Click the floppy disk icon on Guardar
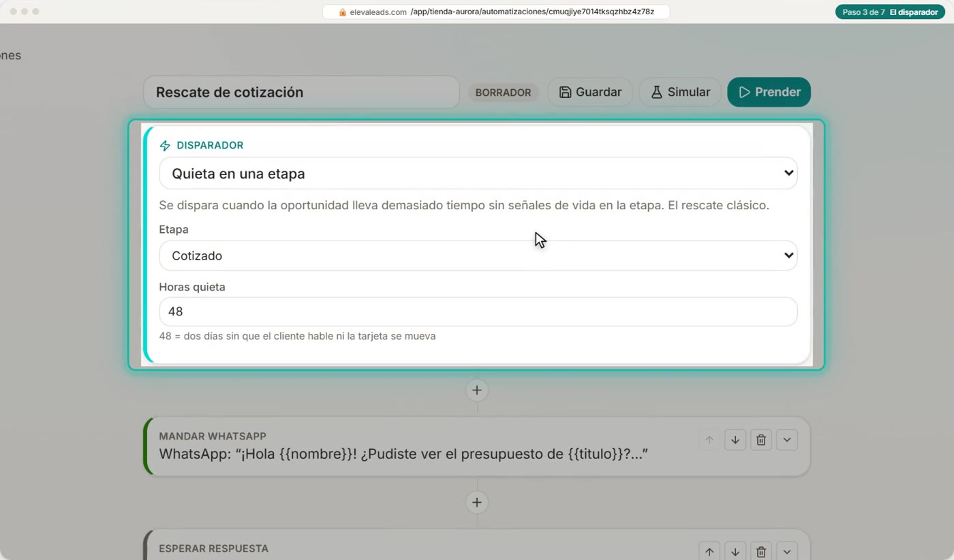Screen dimensions: 954x560 565,92
